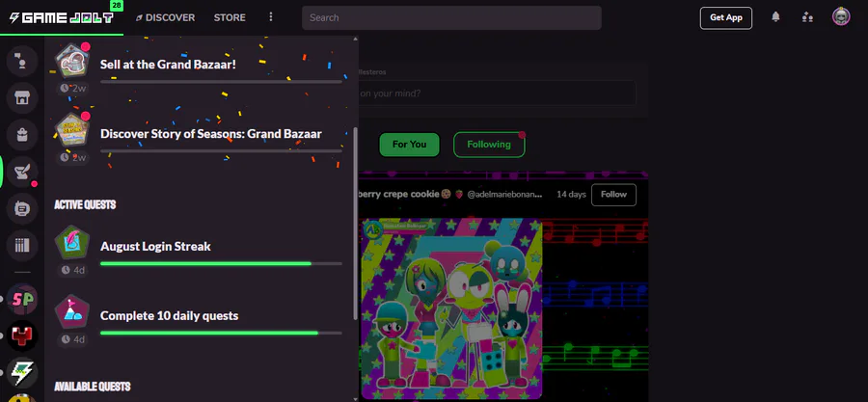This screenshot has height=402, width=868.
Task: Open the three-dot more menu in top bar
Action: pos(271,17)
